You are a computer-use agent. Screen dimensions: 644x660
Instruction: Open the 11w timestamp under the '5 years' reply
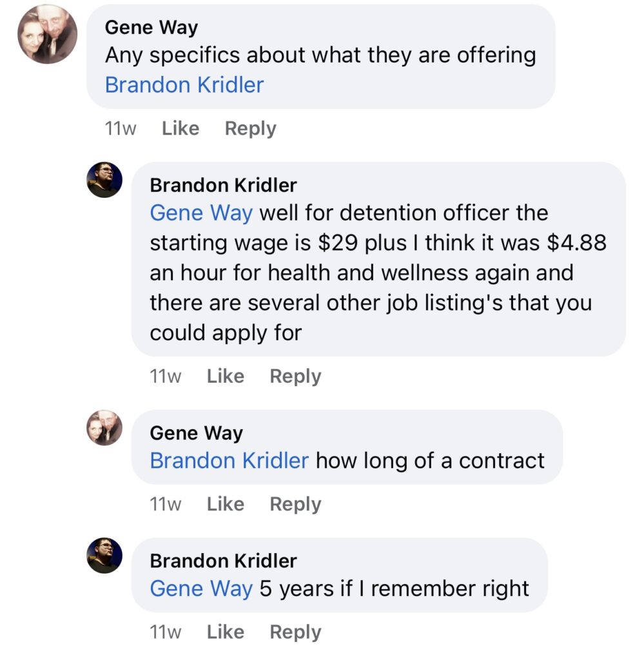[x=166, y=632]
